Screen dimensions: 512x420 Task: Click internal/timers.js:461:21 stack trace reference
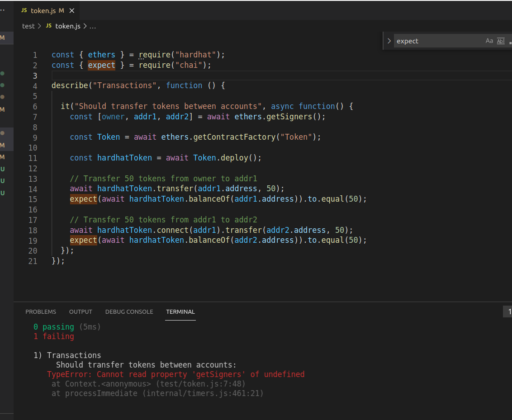tap(203, 393)
